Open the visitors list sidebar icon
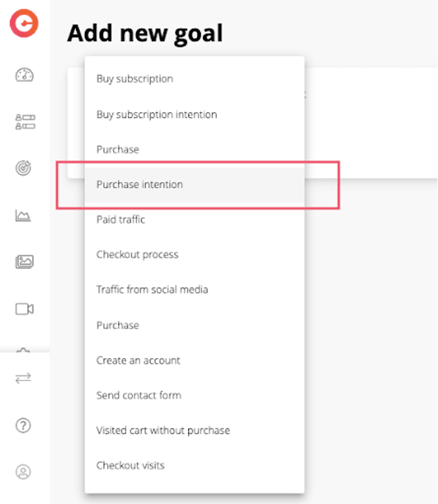This screenshot has height=504, width=438. click(25, 122)
